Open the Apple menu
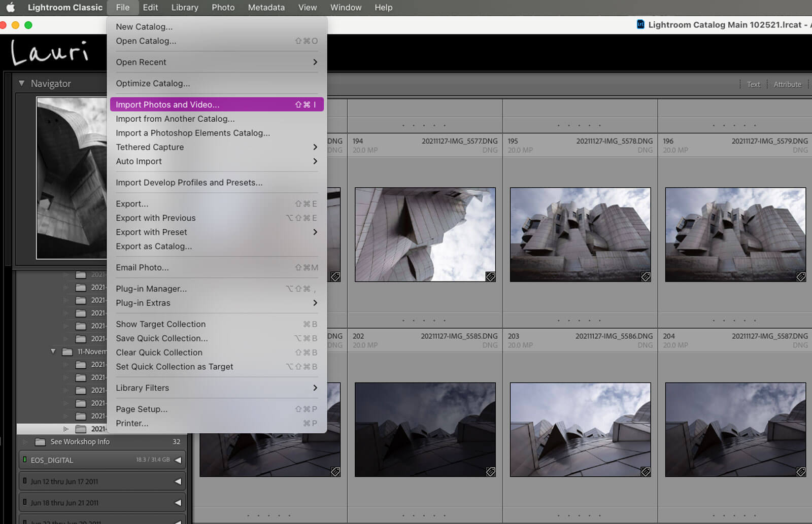This screenshot has height=524, width=812. (x=10, y=8)
